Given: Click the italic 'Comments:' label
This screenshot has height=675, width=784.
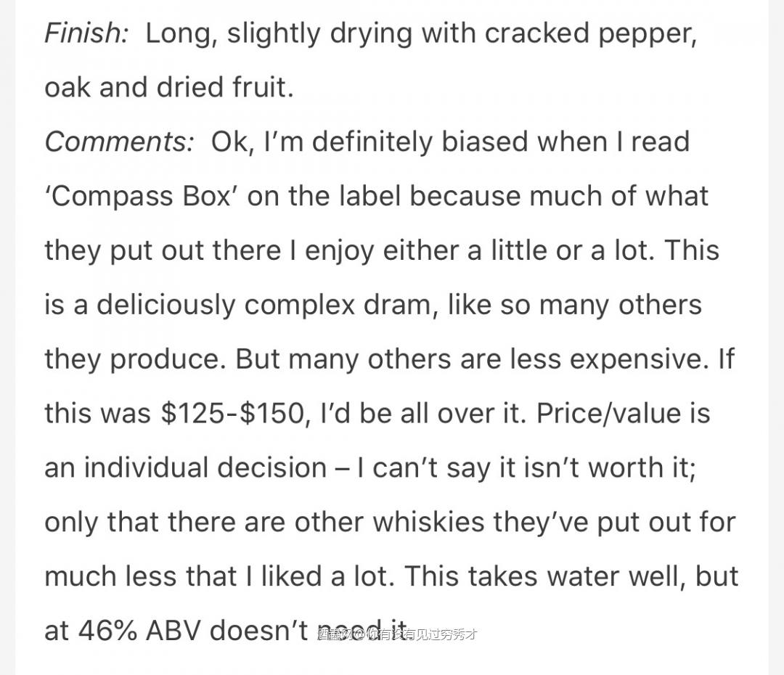Looking at the screenshot, I should pos(119,142).
